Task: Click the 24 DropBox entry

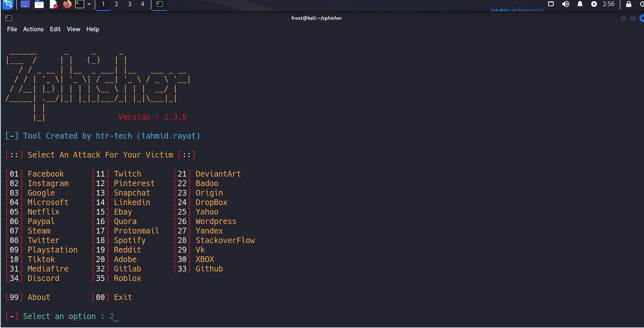Action: [x=201, y=202]
